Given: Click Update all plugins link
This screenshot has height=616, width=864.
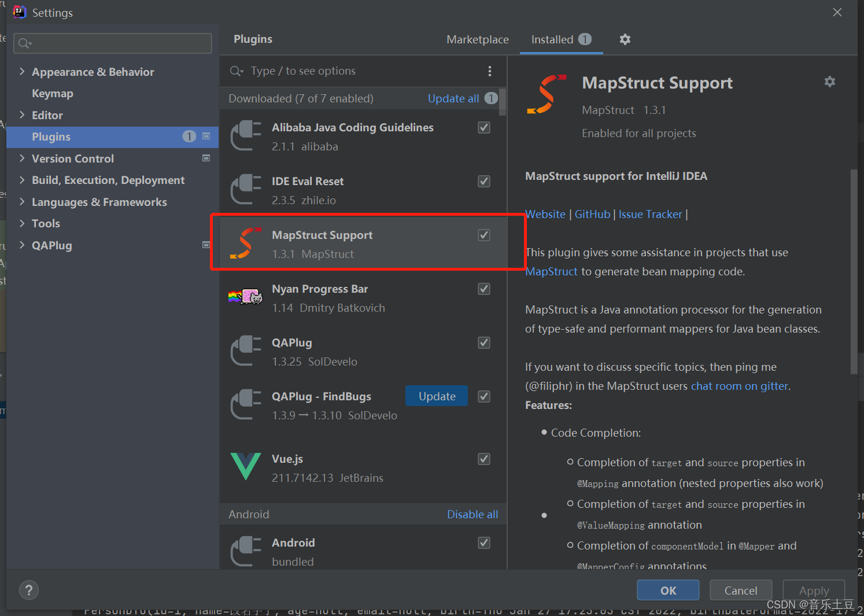Looking at the screenshot, I should [453, 98].
